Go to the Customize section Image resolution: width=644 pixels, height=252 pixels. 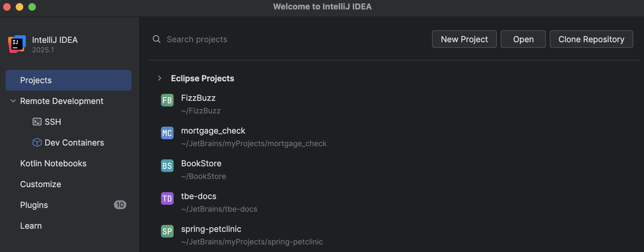[41, 184]
